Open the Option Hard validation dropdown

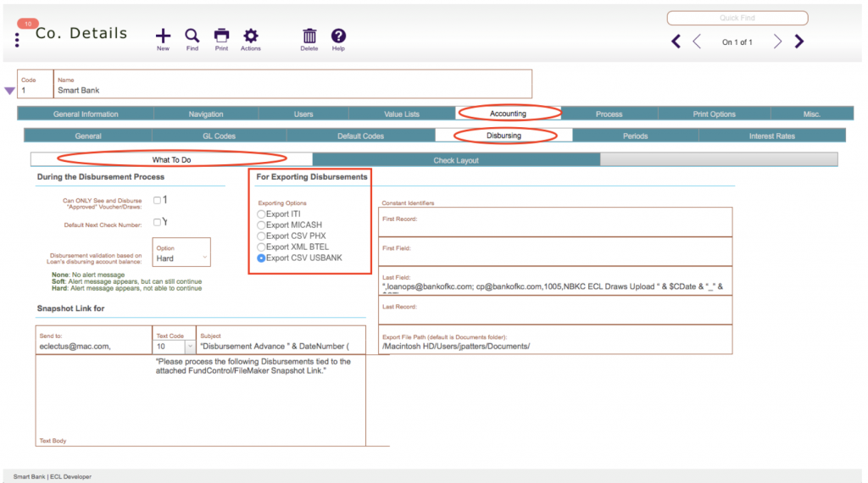(181, 253)
